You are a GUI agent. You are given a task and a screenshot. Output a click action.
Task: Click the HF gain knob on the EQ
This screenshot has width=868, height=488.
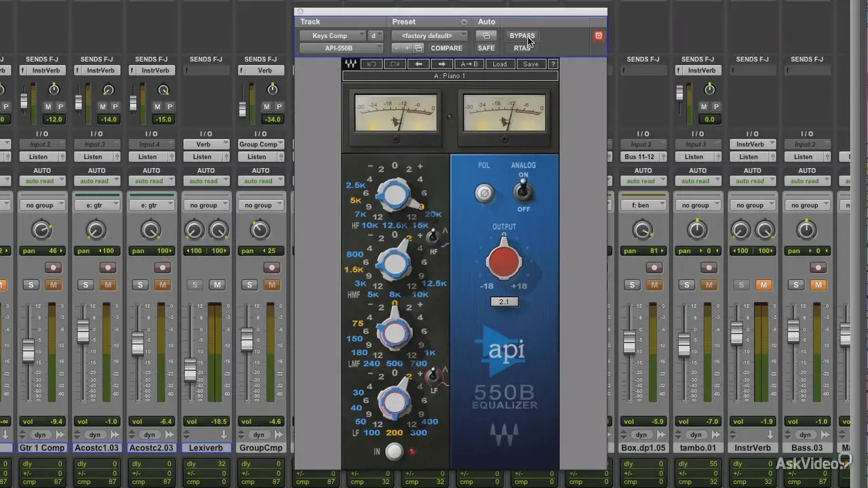tap(395, 196)
